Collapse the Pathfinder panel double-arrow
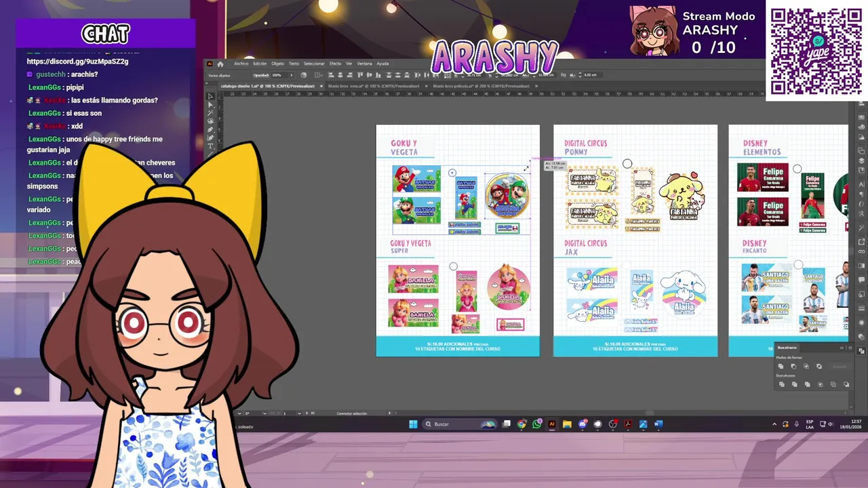This screenshot has height=488, width=868. [x=842, y=348]
